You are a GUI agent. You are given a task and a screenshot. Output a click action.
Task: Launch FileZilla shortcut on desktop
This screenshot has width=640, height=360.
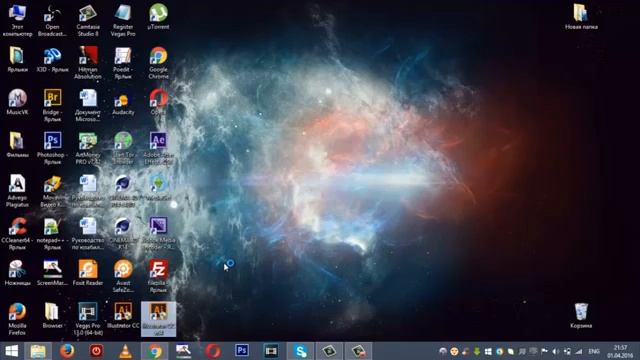pyautogui.click(x=158, y=276)
